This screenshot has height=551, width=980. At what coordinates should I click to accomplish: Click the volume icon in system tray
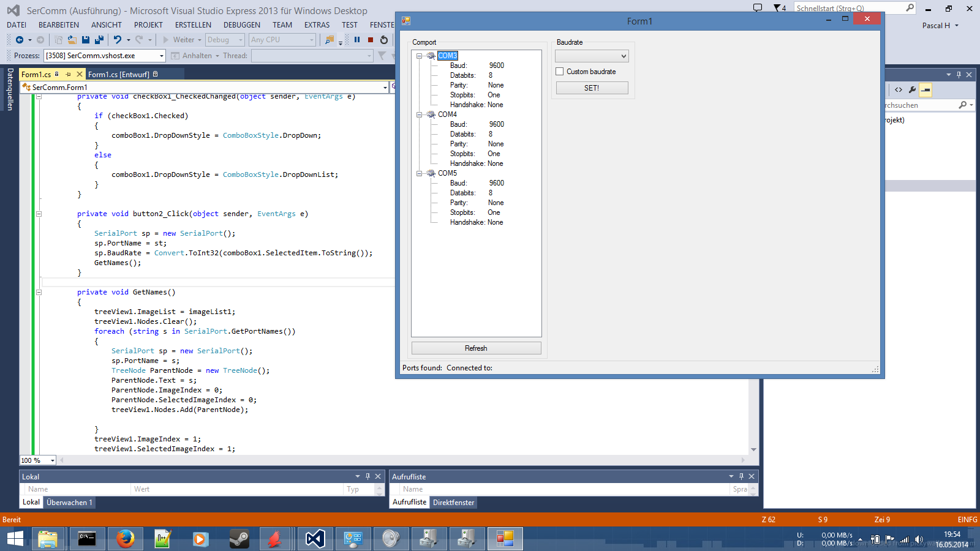tap(918, 540)
